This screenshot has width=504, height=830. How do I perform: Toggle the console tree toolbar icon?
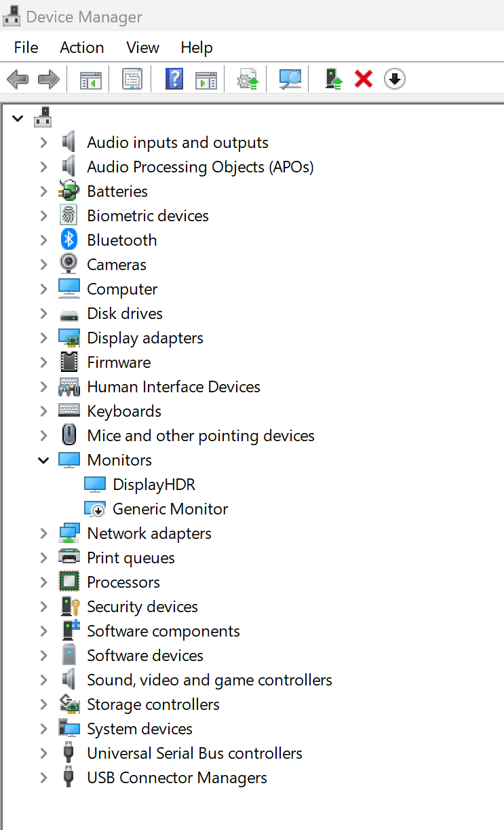coord(91,79)
